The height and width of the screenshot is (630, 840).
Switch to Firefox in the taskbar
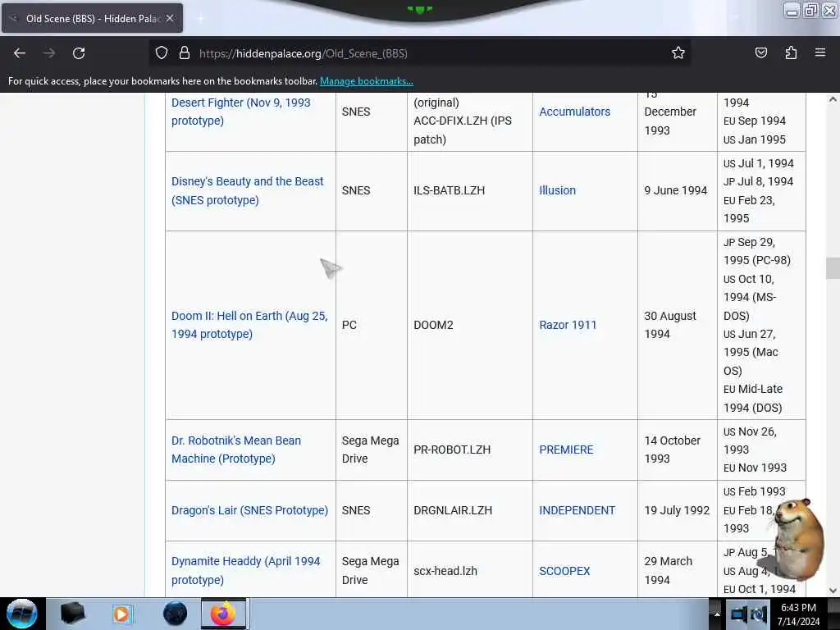click(x=223, y=614)
